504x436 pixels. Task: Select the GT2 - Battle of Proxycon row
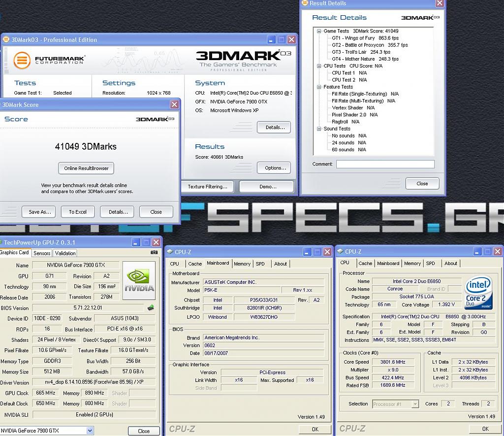[370, 45]
